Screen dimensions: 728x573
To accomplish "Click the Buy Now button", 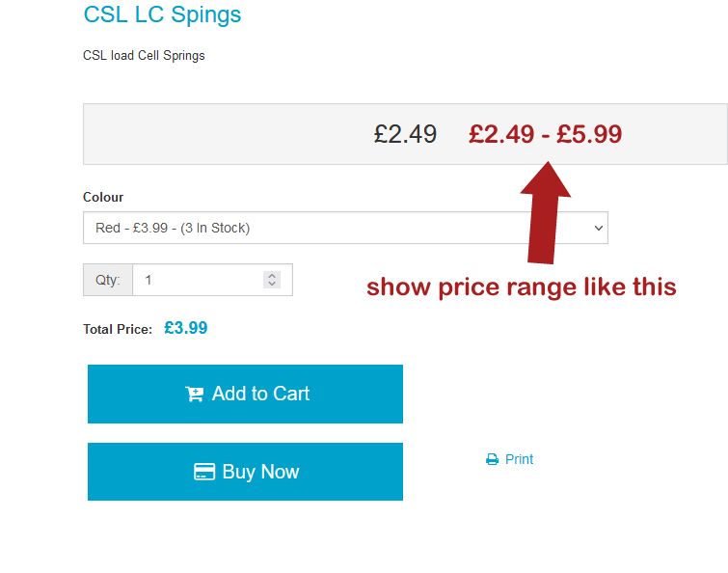I will pos(245,472).
